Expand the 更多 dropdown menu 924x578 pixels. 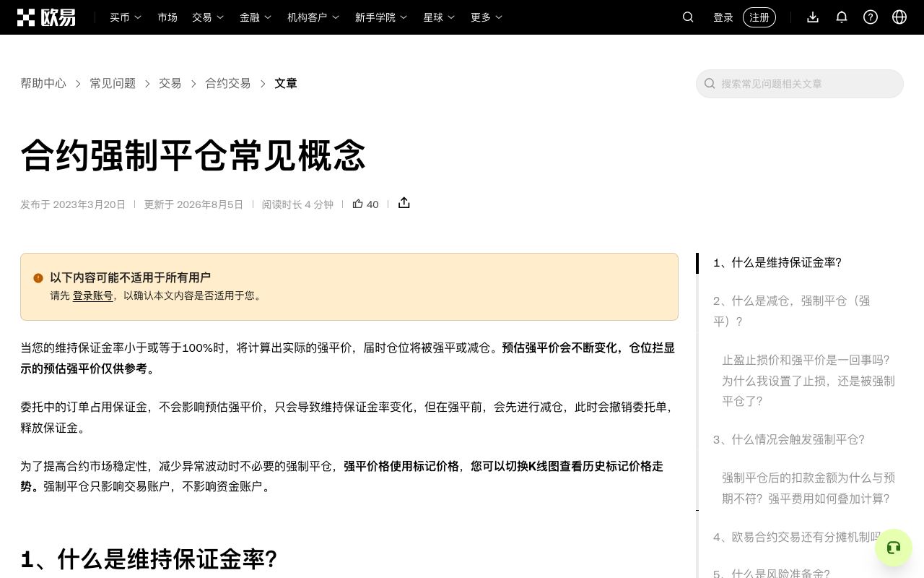point(487,17)
